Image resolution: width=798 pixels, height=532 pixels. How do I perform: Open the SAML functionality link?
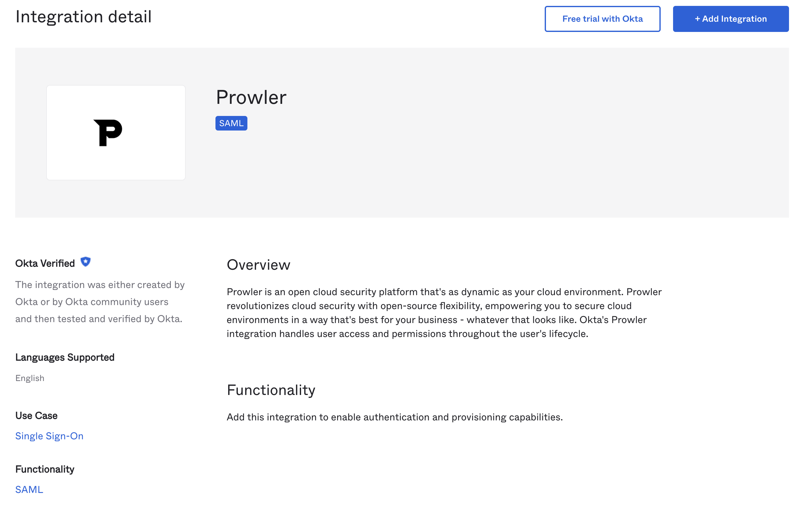click(x=29, y=489)
